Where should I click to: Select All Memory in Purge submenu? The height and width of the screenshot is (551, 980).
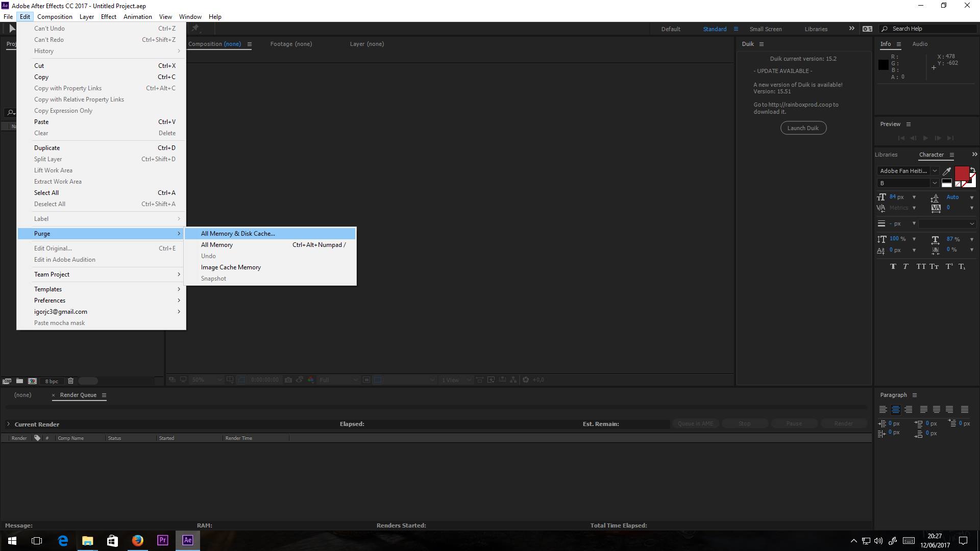click(270, 245)
